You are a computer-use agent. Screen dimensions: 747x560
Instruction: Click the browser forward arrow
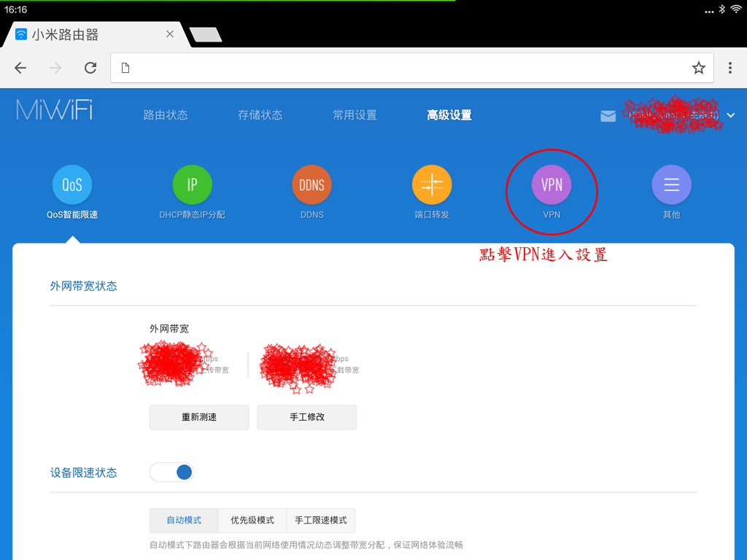(55, 68)
